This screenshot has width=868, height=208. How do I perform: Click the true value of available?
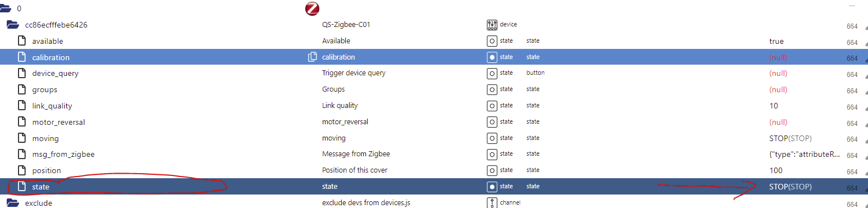click(x=776, y=41)
